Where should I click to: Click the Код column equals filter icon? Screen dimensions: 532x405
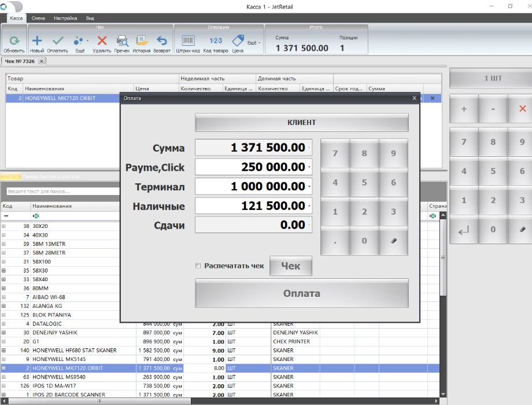pyautogui.click(x=6, y=216)
